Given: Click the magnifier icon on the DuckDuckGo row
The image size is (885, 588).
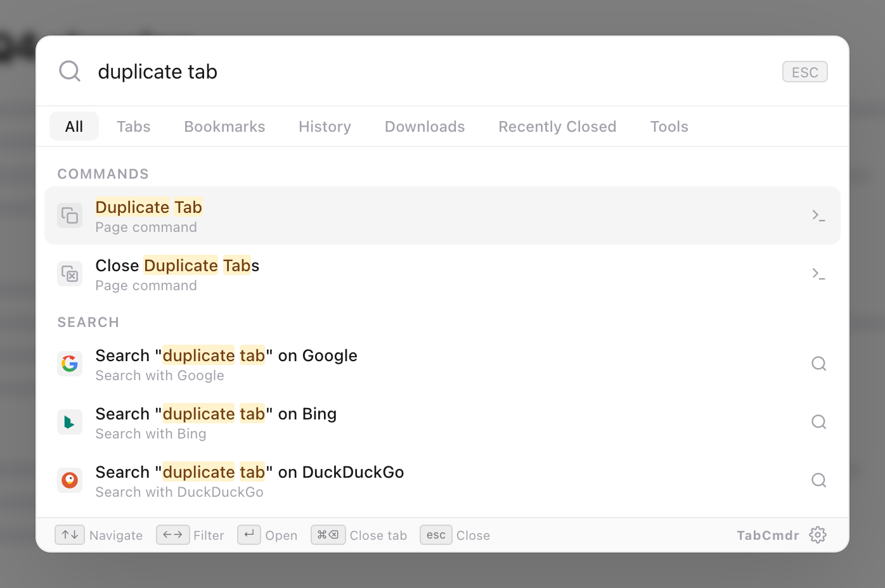Looking at the screenshot, I should (818, 480).
